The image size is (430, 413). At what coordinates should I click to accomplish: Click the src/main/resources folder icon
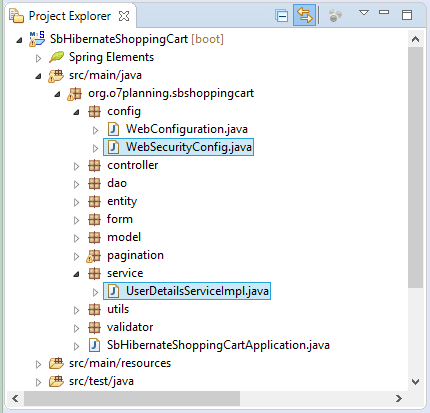(x=56, y=363)
